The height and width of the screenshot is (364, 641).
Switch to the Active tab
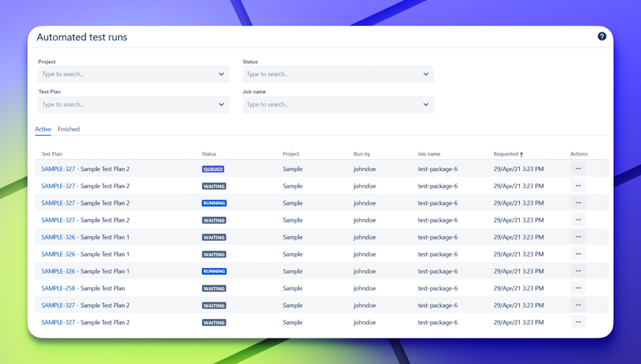click(x=43, y=129)
